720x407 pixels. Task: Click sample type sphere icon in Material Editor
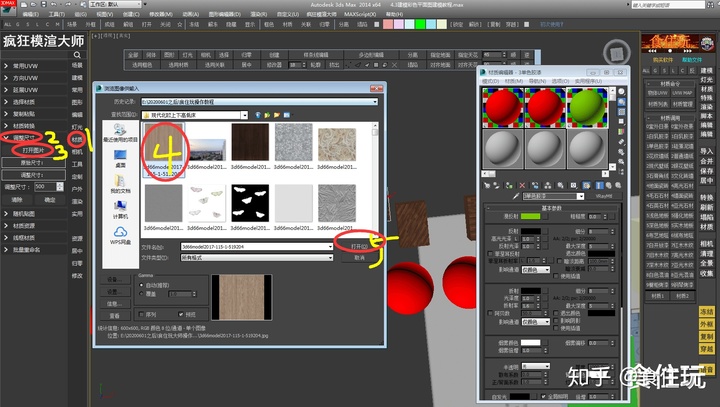pyautogui.click(x=621, y=91)
